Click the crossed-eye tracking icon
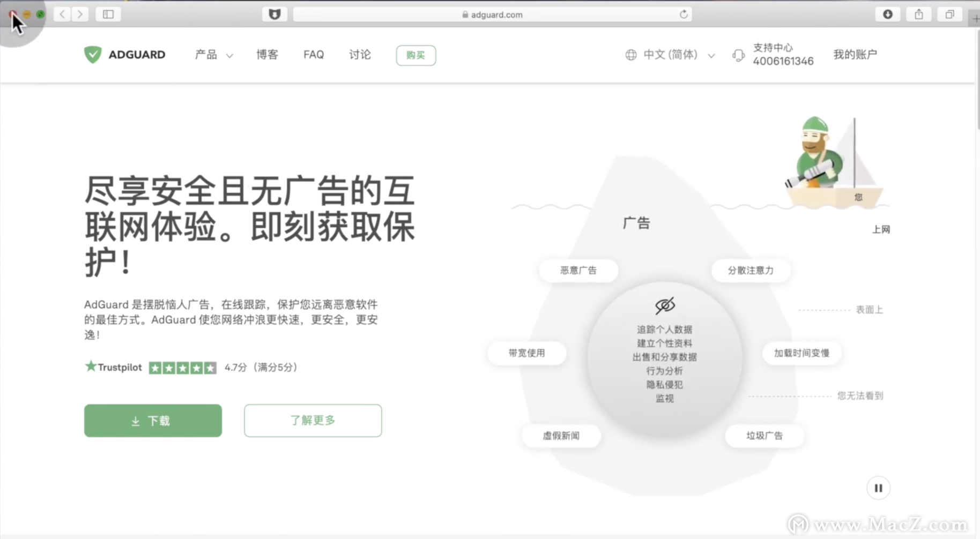 click(x=665, y=305)
